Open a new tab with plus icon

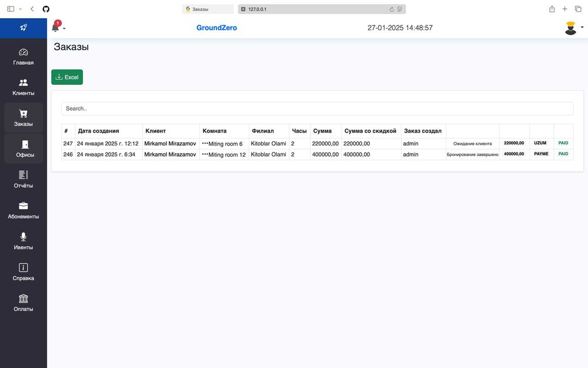click(564, 9)
